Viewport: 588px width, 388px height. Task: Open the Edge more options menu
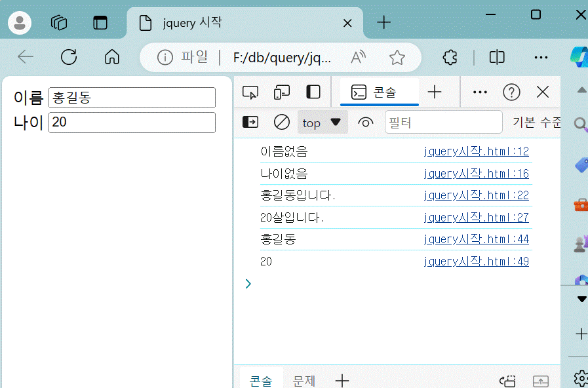click(541, 57)
